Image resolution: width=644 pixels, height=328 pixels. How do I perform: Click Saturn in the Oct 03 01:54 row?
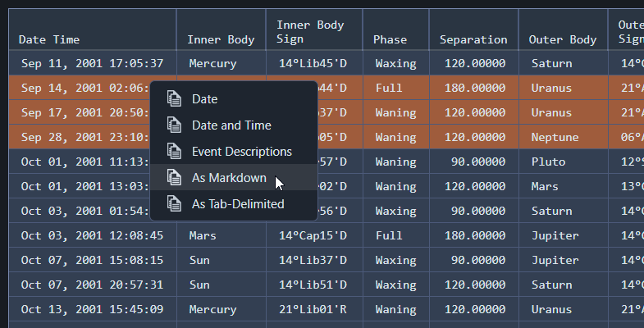(x=551, y=211)
